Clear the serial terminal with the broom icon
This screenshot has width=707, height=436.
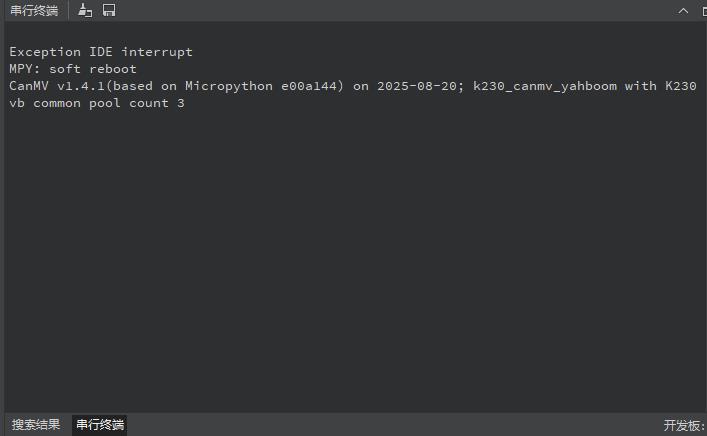coord(85,10)
